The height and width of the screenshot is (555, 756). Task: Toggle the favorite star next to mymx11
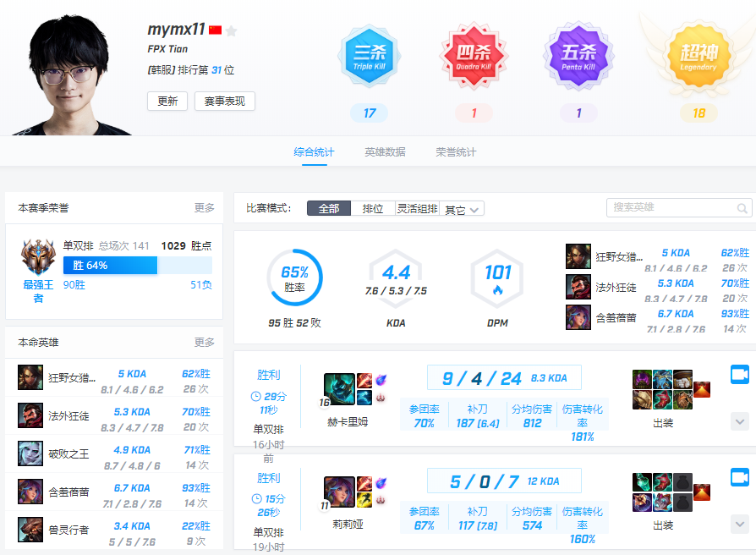231,28
